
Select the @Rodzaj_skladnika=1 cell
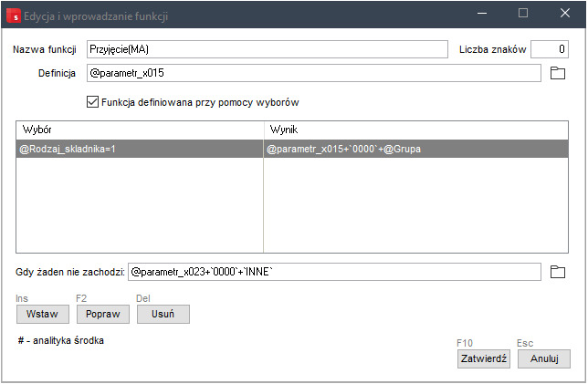click(x=140, y=149)
